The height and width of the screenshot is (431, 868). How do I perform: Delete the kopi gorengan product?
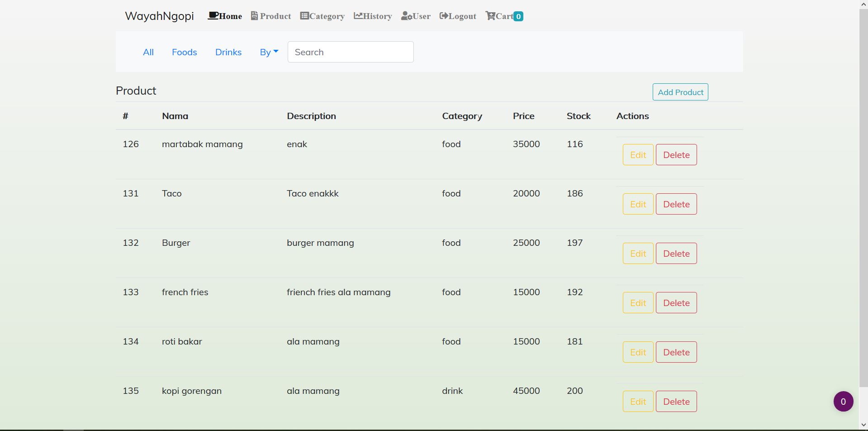tap(676, 402)
